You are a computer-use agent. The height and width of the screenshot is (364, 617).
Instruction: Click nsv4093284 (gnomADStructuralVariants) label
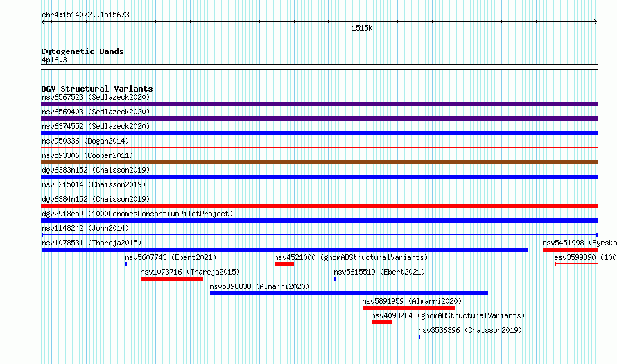[448, 315]
